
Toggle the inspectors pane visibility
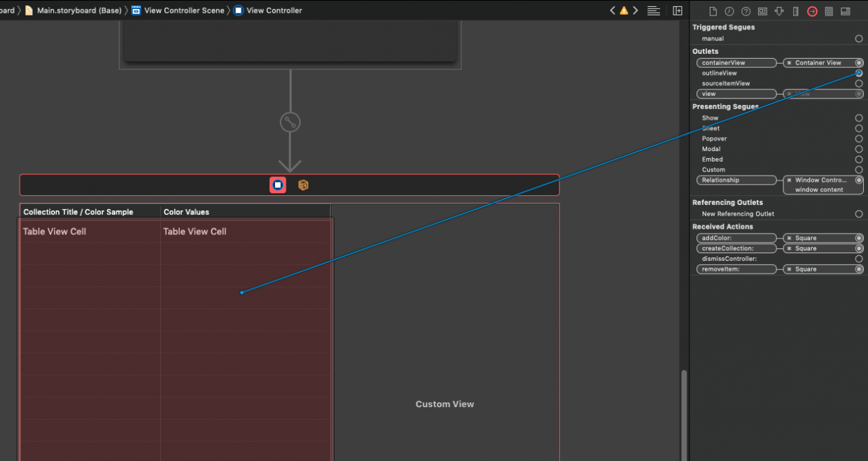click(677, 10)
